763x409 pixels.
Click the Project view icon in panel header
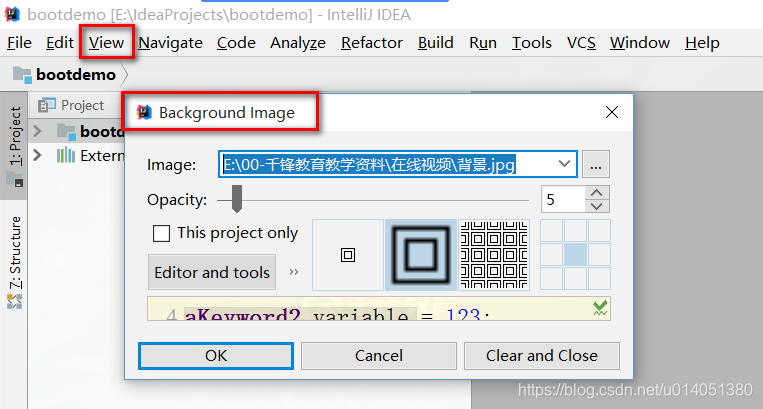47,105
